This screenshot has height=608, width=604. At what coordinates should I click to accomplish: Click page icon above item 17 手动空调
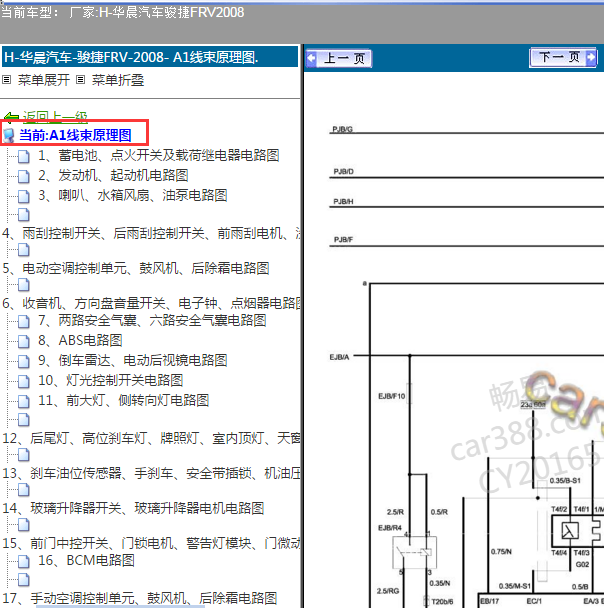click(24, 579)
